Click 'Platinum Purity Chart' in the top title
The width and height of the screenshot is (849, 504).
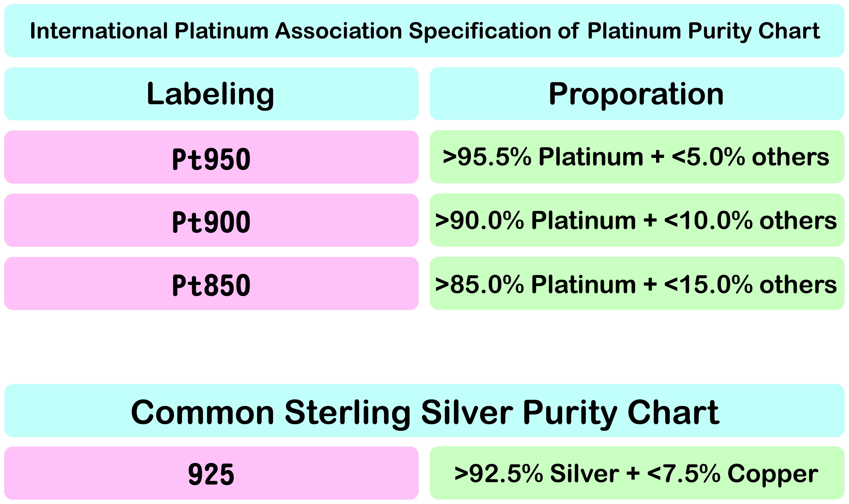point(704,31)
